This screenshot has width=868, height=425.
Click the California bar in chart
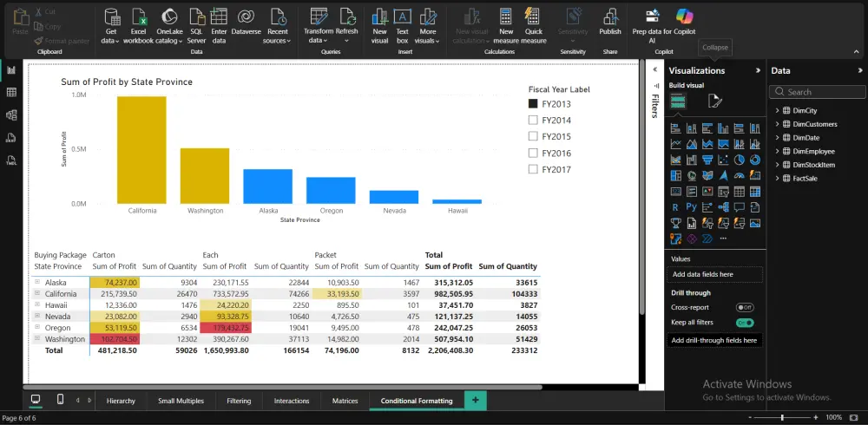(x=141, y=150)
